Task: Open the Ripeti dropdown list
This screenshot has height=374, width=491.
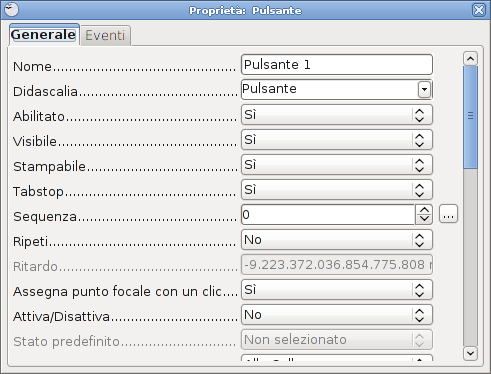Action: [x=337, y=240]
